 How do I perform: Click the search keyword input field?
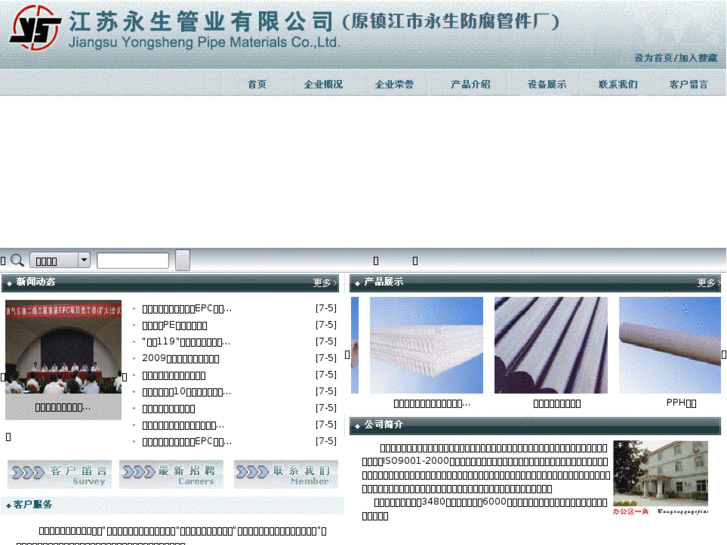pos(133,260)
